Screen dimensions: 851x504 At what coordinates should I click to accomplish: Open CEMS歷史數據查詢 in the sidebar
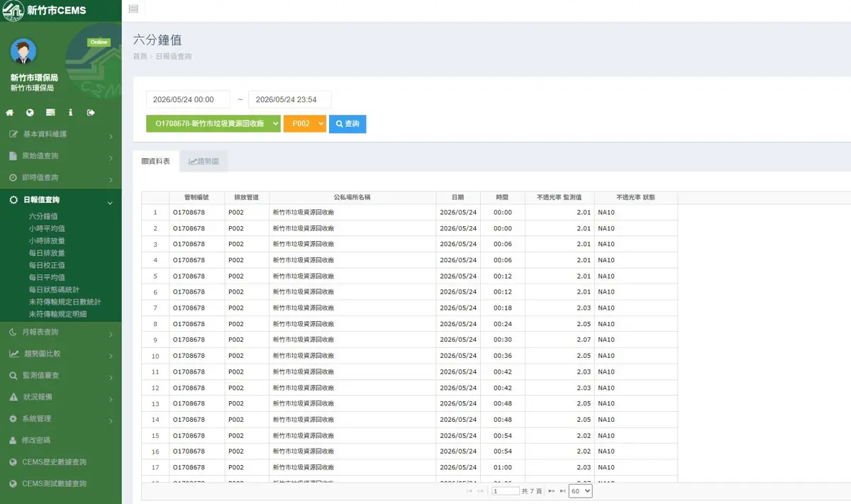pyautogui.click(x=54, y=462)
